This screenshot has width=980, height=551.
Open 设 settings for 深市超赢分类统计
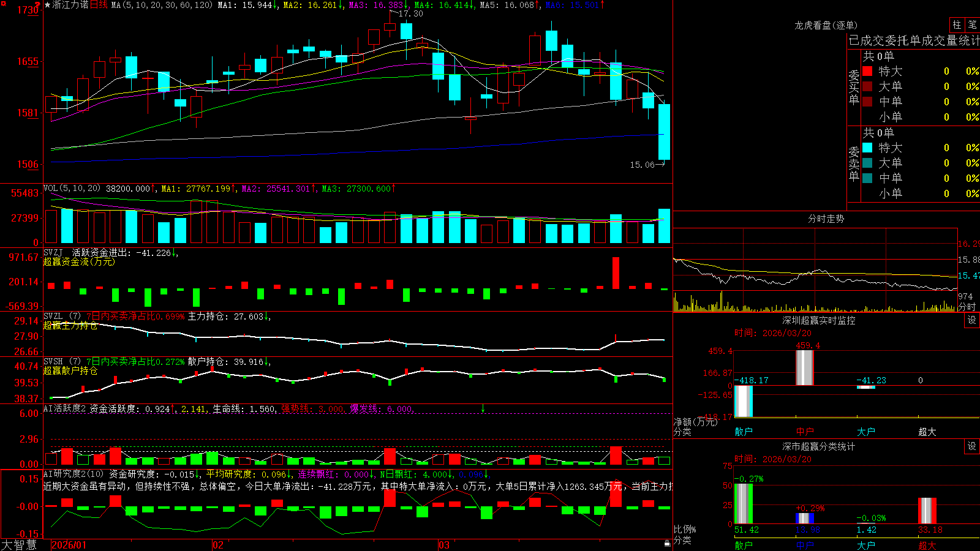click(971, 446)
